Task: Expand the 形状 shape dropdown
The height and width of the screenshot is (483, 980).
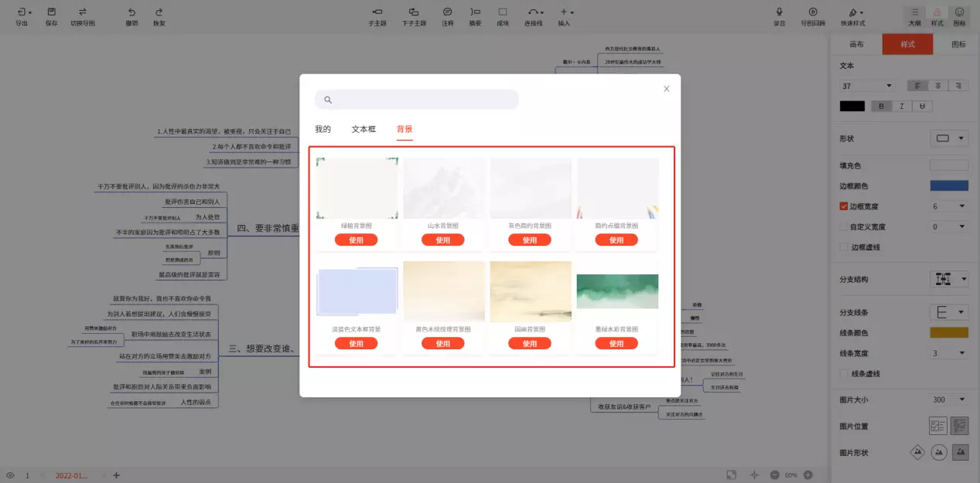Action: point(949,138)
